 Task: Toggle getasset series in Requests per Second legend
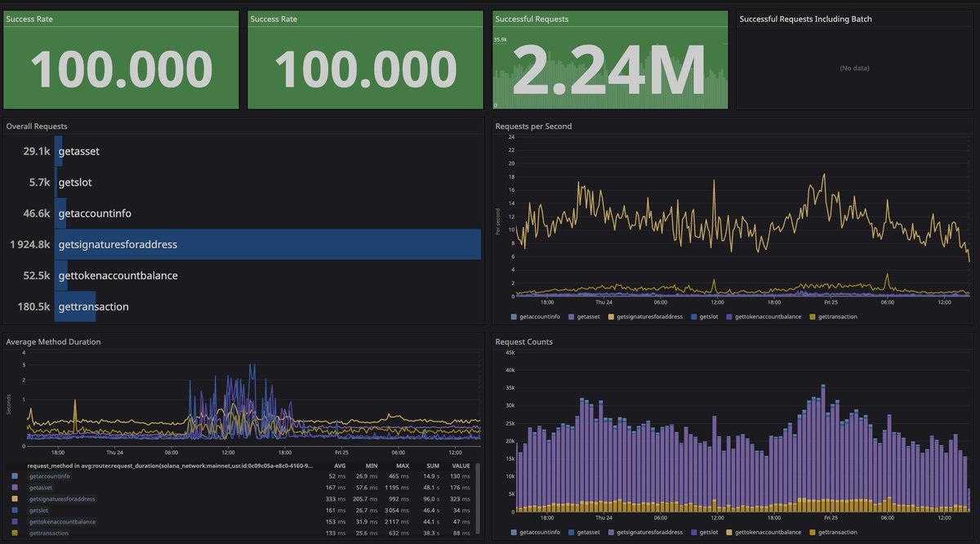point(584,316)
